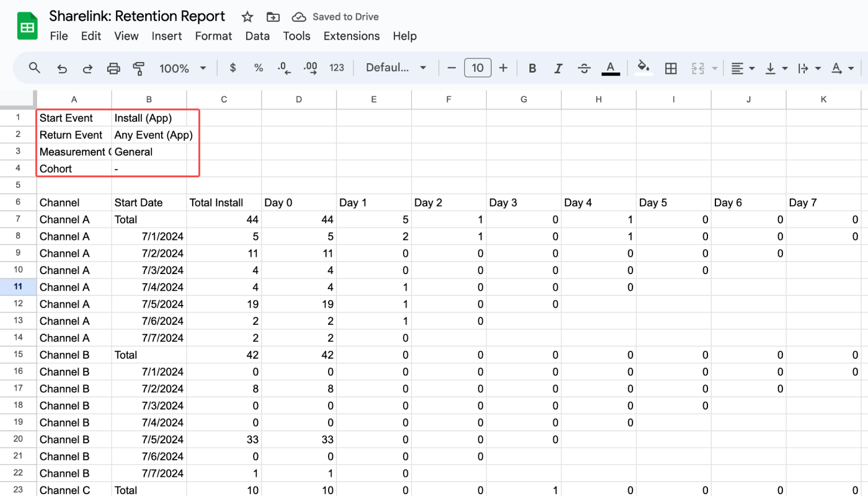Open the fill color picker
This screenshot has width=868, height=496.
point(644,68)
